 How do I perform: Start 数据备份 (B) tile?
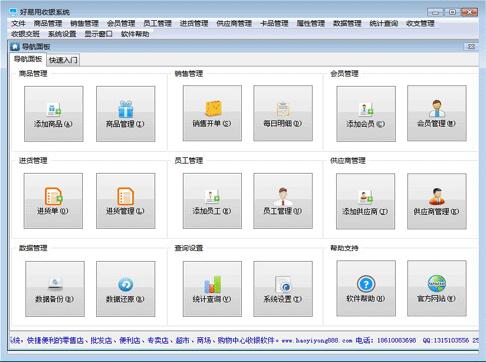pyautogui.click(x=55, y=289)
